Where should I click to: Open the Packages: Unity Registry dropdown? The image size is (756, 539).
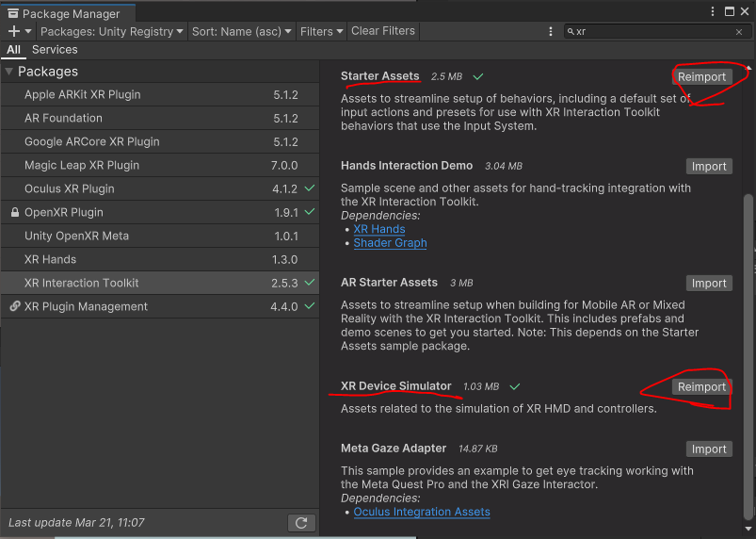112,31
